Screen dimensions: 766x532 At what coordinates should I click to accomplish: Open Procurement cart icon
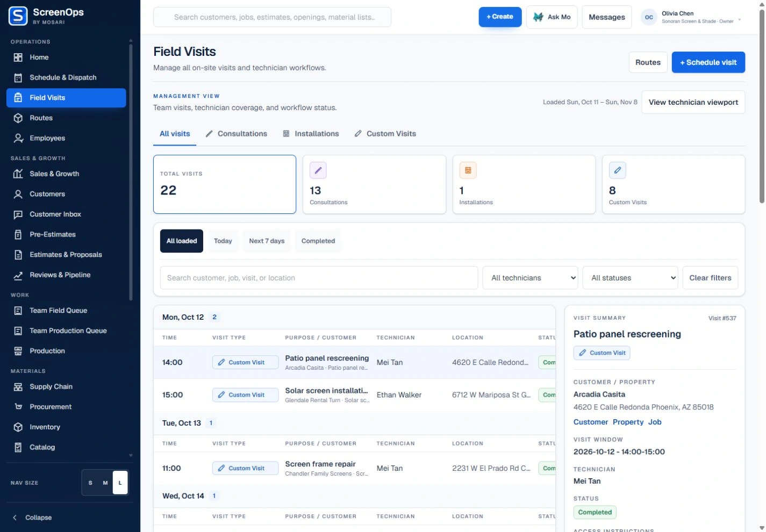tap(18, 407)
